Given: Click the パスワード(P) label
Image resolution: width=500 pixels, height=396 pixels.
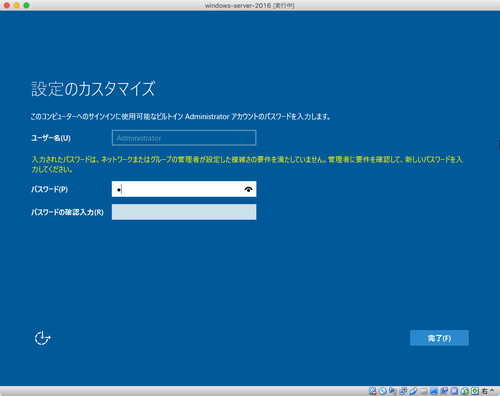Looking at the screenshot, I should coord(49,189).
